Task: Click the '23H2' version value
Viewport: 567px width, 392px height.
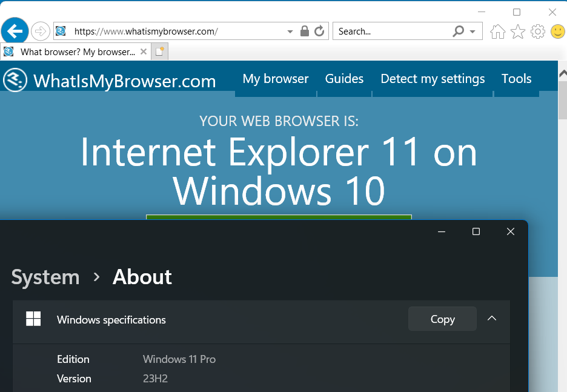Action: (155, 379)
